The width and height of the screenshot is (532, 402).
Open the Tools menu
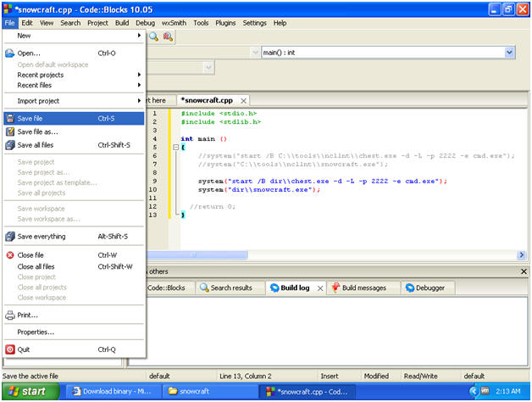coord(201,23)
